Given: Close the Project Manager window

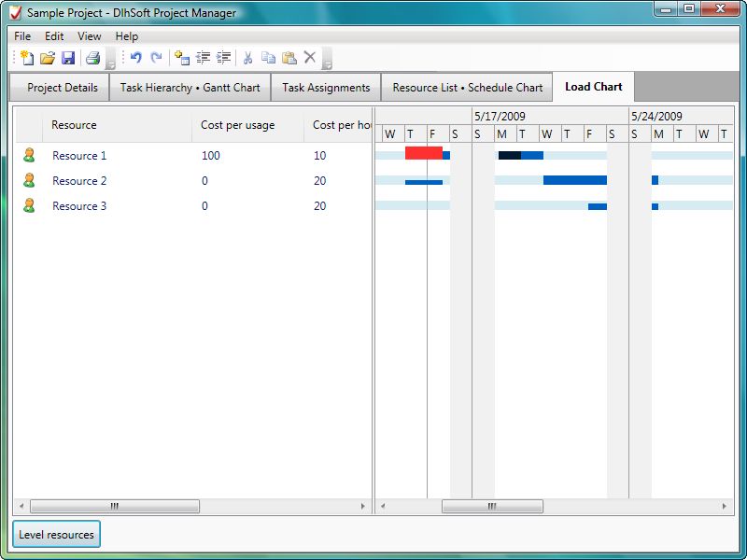Looking at the screenshot, I should point(720,9).
